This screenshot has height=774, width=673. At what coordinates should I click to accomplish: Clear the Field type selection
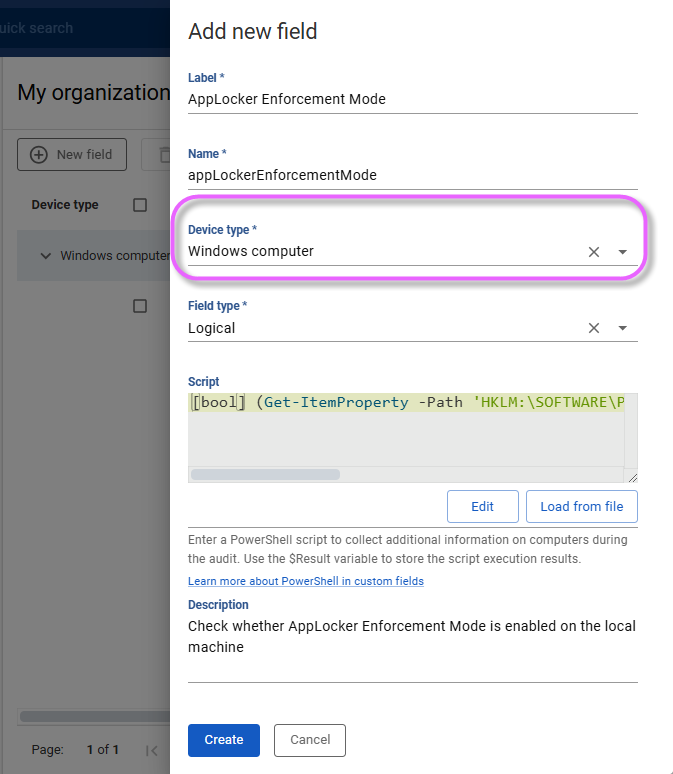tap(594, 328)
